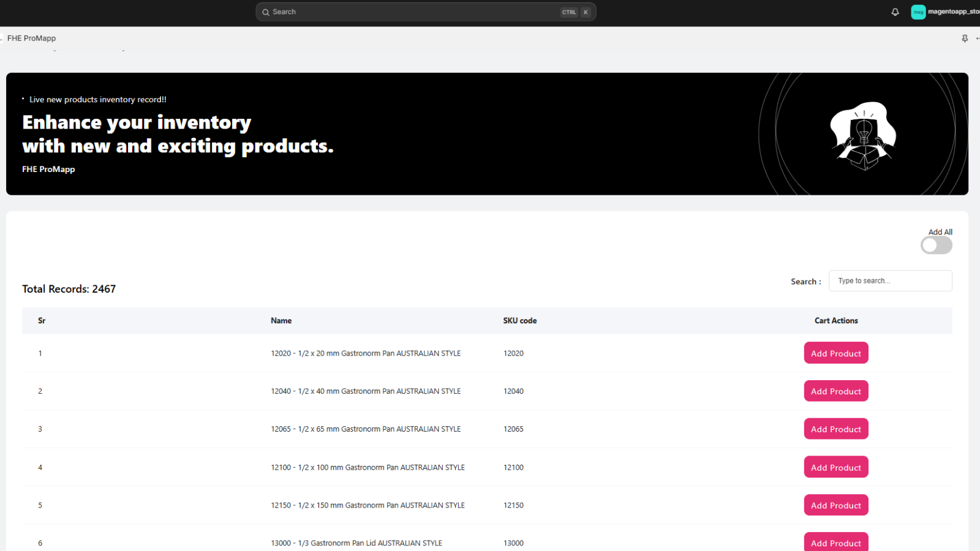The image size is (980, 551).
Task: Click the name '12065 - 1/2 x 65 mm Gastronorm Pan'
Action: [366, 429]
